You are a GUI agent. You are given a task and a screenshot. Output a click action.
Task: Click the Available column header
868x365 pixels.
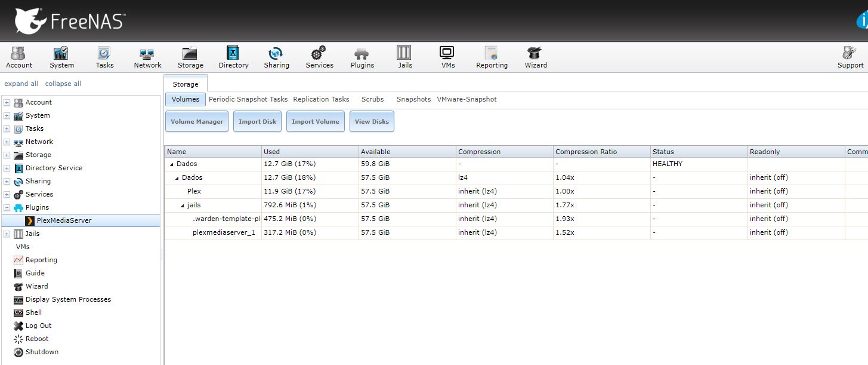click(x=407, y=152)
